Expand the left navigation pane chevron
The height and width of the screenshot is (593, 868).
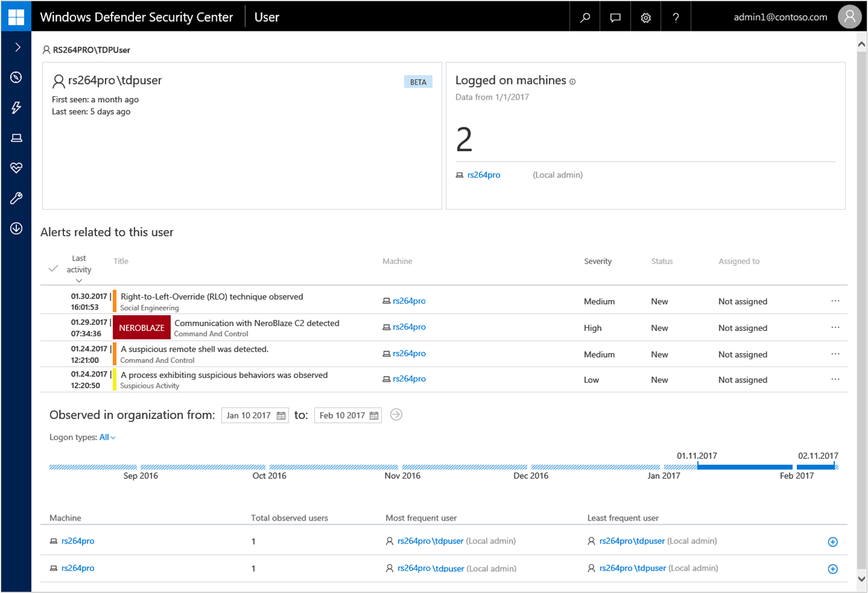coord(18,47)
